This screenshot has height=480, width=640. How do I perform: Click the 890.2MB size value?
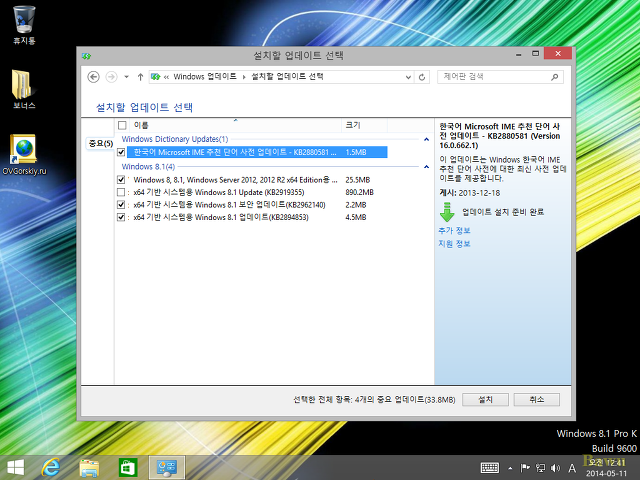[359, 192]
